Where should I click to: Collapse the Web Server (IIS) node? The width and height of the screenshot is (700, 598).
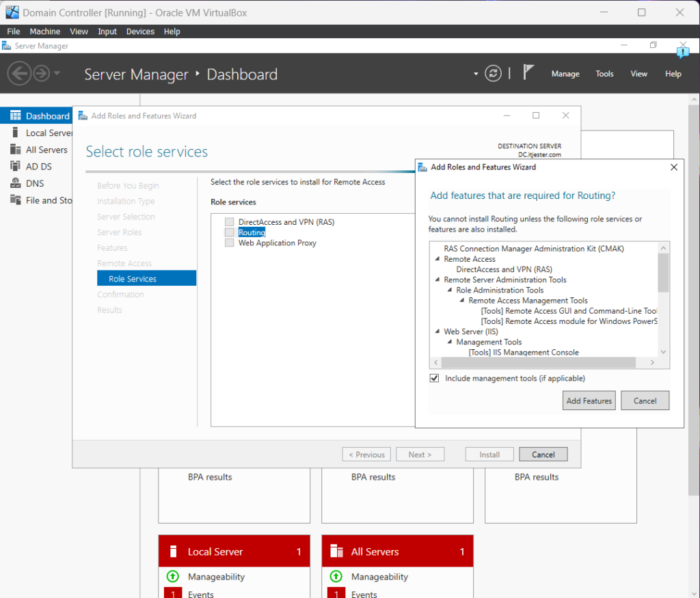pos(437,331)
